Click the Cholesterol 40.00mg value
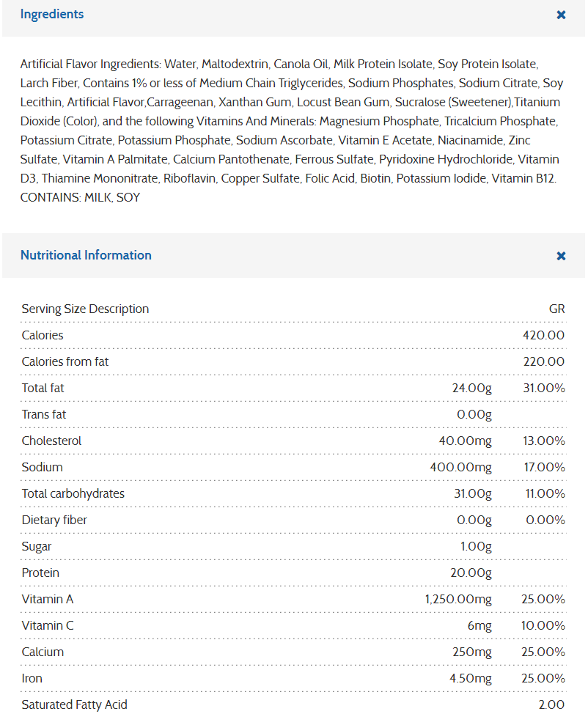 466,441
